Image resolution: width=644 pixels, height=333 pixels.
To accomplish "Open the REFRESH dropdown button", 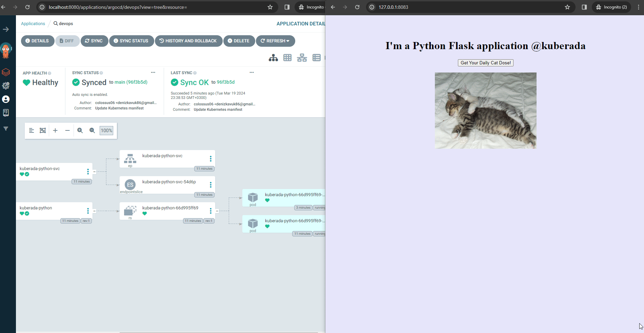I will click(275, 41).
